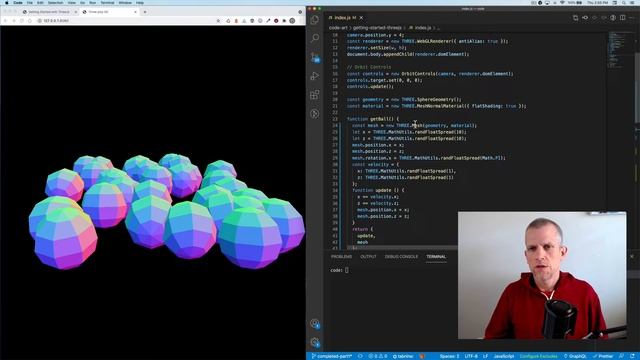Click the open changes icon in editor toolbar
The height and width of the screenshot is (360, 640).
pos(575,18)
